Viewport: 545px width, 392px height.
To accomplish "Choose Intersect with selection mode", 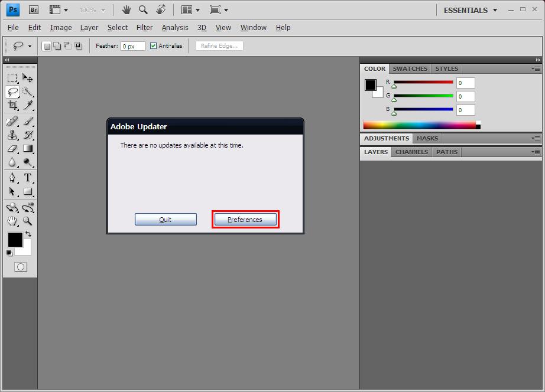I will (x=78, y=46).
